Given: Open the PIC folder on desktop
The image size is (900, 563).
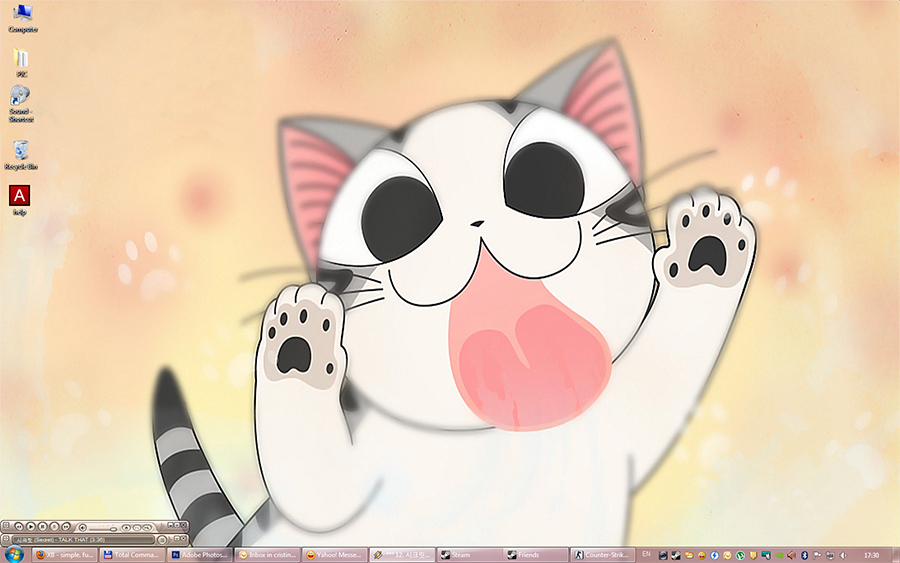Looking at the screenshot, I should [x=21, y=63].
